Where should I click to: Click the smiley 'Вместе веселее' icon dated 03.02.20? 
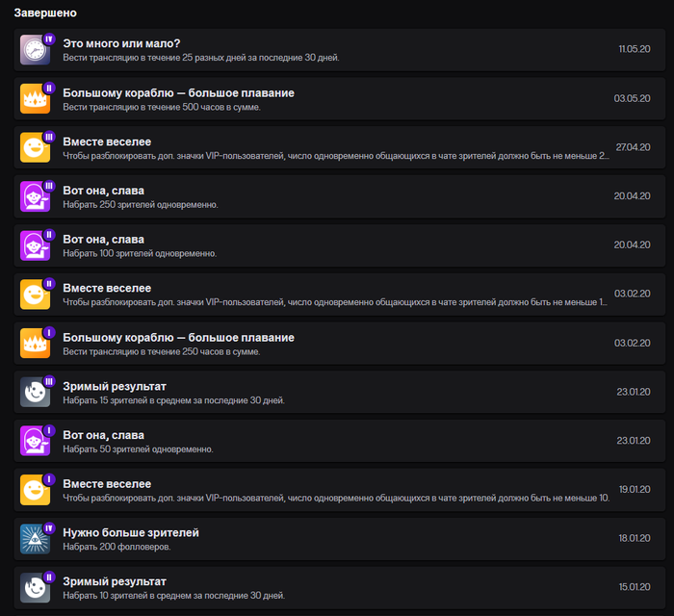point(36,295)
